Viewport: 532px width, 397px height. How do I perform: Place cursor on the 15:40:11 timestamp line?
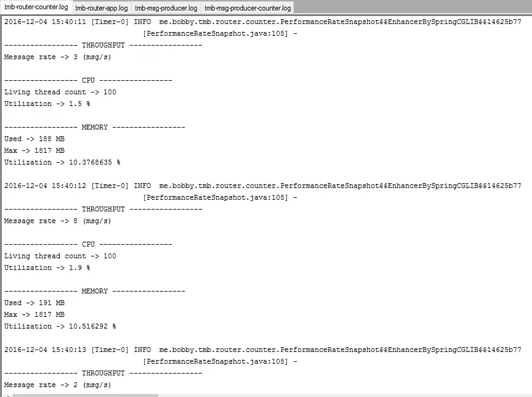point(262,22)
